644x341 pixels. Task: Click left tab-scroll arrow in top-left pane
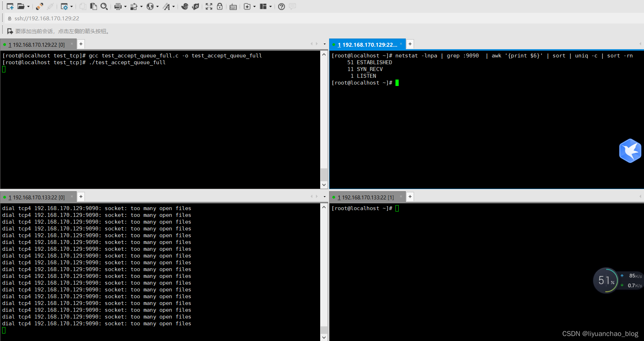(x=311, y=44)
